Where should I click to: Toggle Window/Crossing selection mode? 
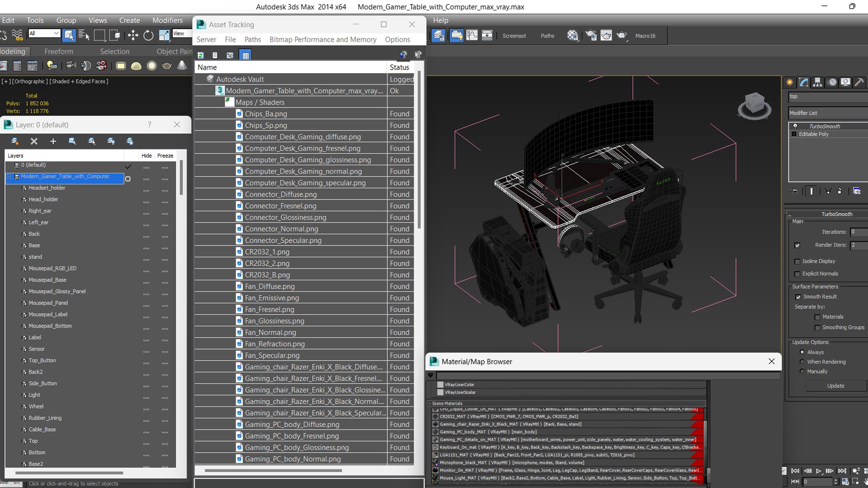[x=115, y=35]
